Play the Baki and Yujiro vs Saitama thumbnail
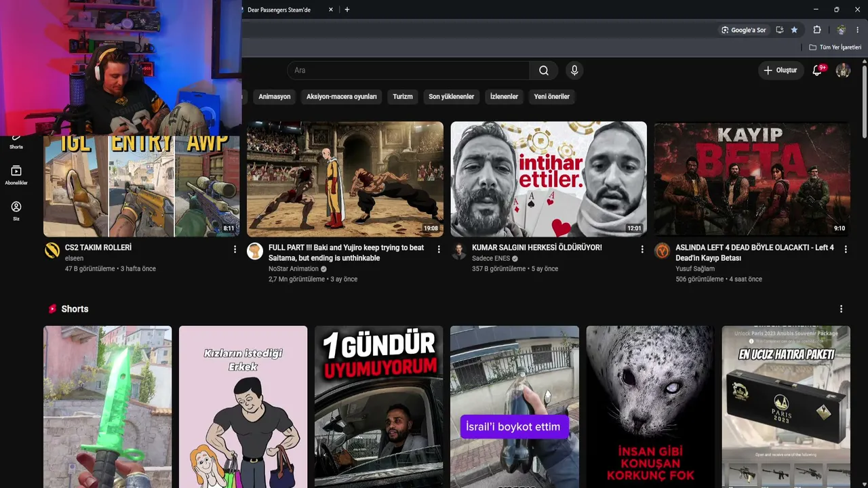Image resolution: width=868 pixels, height=488 pixels. tap(345, 179)
